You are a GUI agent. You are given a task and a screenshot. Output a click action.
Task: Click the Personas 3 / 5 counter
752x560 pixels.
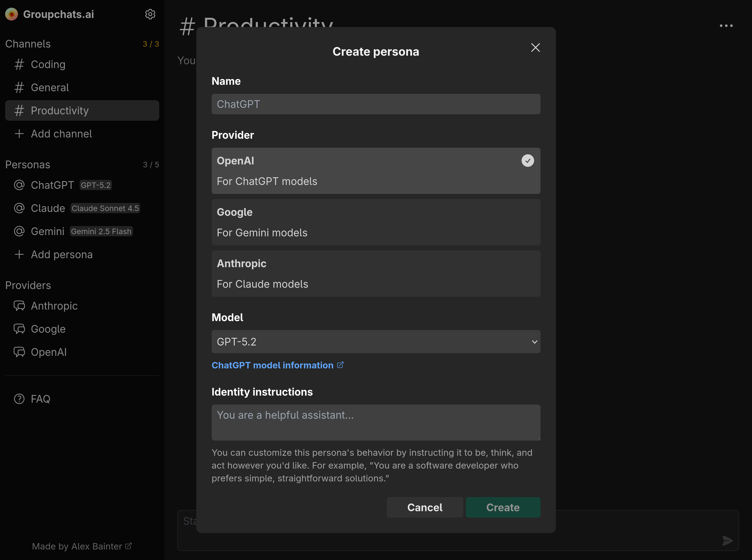click(151, 165)
